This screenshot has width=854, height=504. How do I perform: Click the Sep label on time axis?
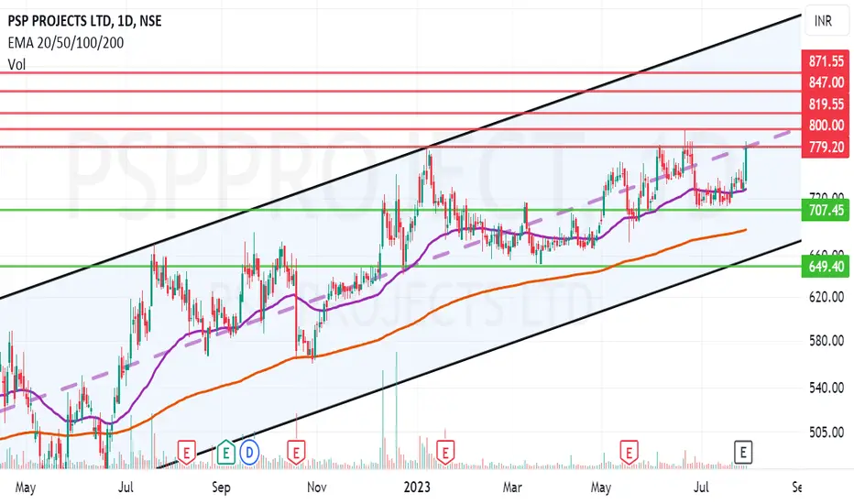click(x=221, y=488)
